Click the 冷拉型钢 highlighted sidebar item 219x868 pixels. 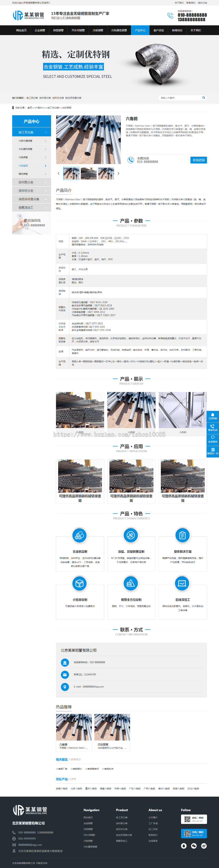(x=32, y=165)
